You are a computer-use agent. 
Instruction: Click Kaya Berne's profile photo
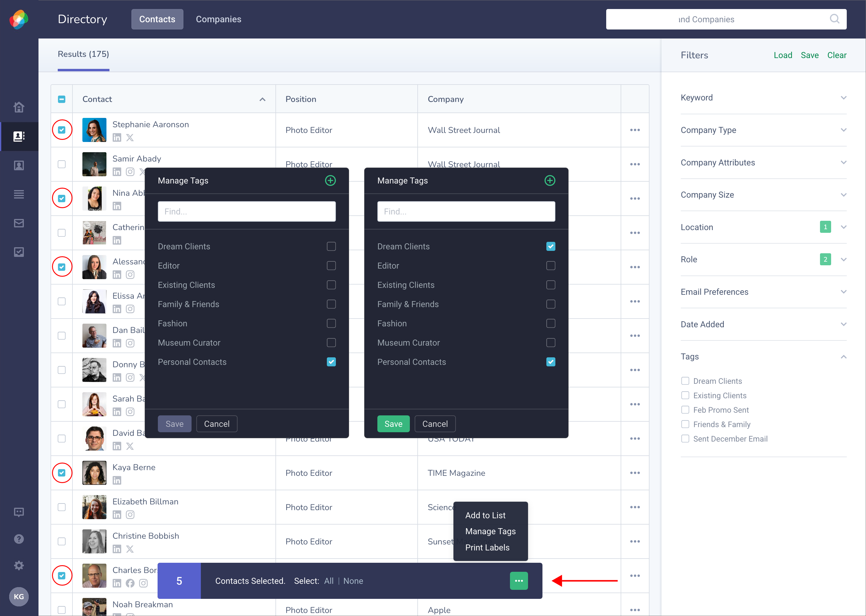point(94,473)
